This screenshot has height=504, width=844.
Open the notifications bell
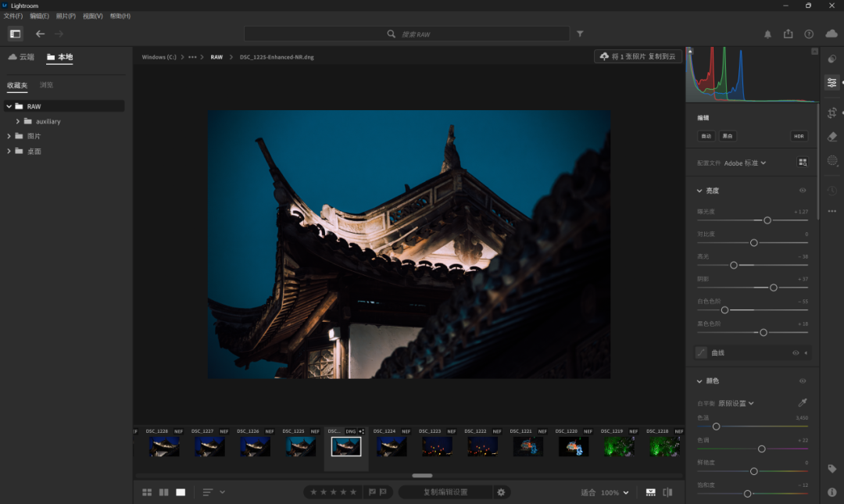point(767,34)
